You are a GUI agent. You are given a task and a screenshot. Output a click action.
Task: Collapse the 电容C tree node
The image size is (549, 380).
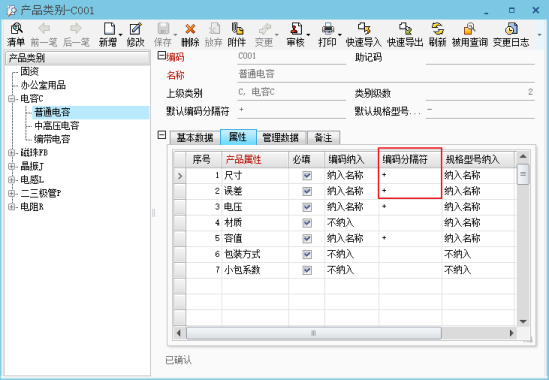[12, 99]
